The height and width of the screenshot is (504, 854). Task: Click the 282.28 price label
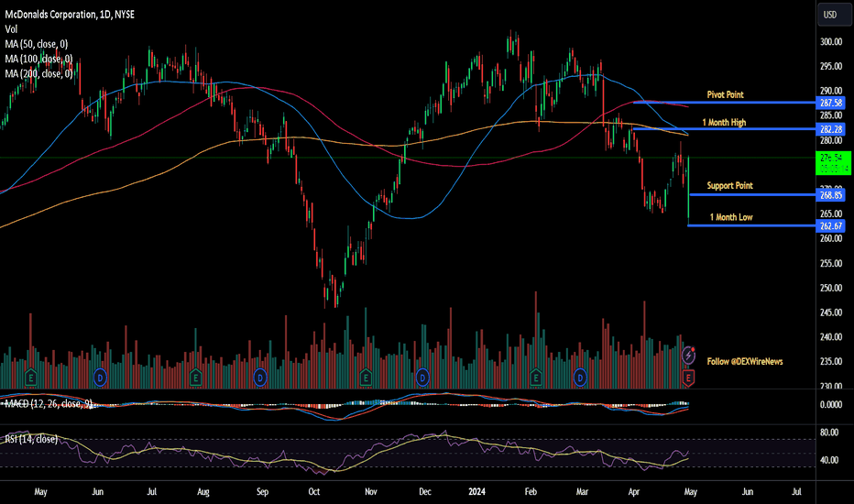[x=830, y=129]
